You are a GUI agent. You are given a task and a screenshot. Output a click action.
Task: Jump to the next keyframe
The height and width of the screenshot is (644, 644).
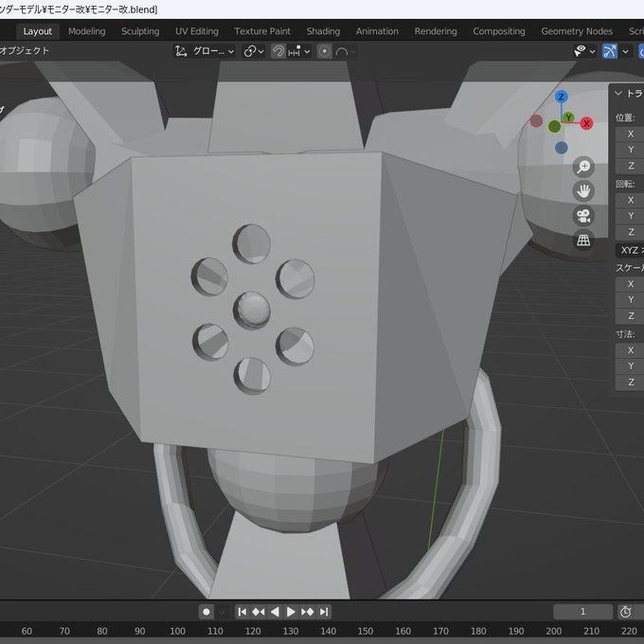pyautogui.click(x=307, y=612)
